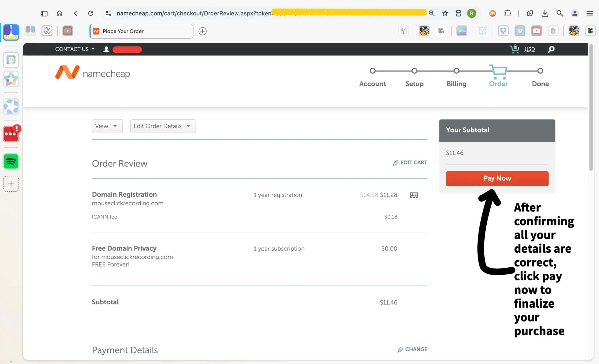The image size is (599, 364).
Task: Click the shopping cart icon in header
Action: (514, 49)
